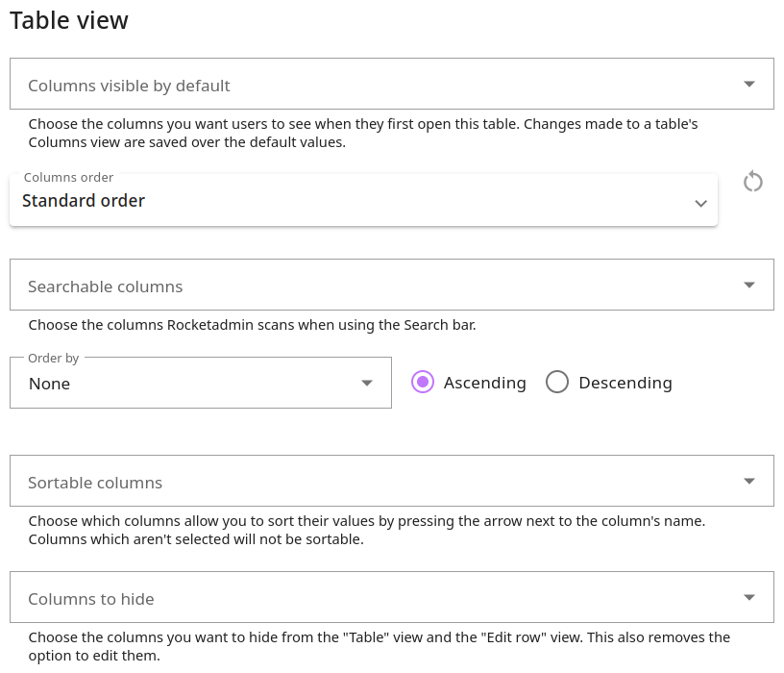
Task: Click the Ascending label text
Action: (484, 383)
